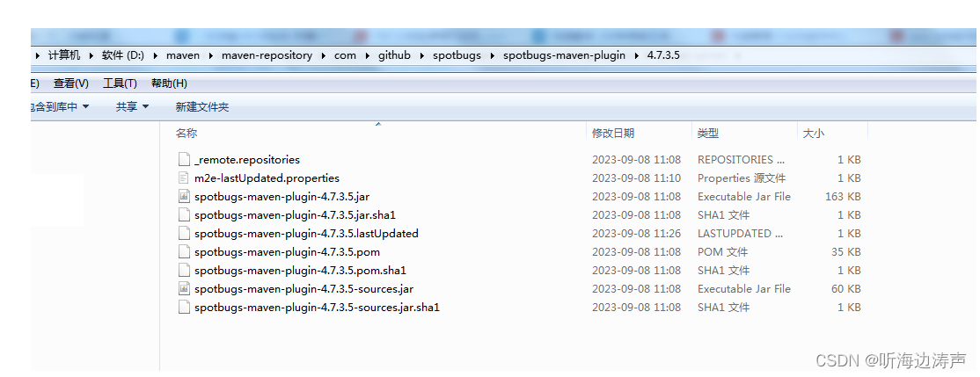Click the 4.7.3.5 breadcrumb segment

point(662,55)
